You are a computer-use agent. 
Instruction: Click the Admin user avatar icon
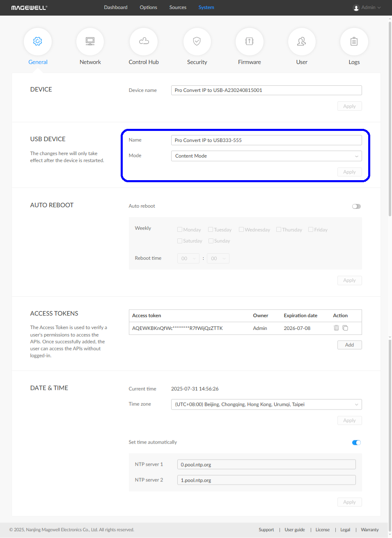click(x=356, y=8)
